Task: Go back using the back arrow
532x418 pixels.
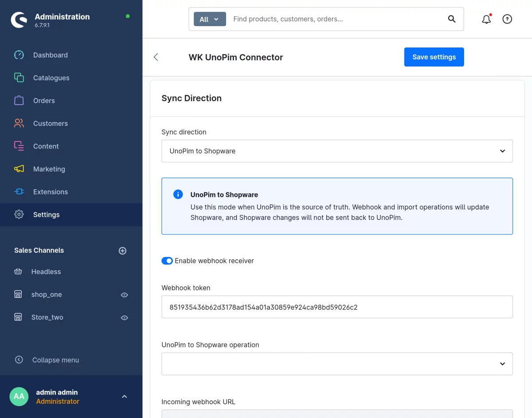Action: (x=156, y=57)
